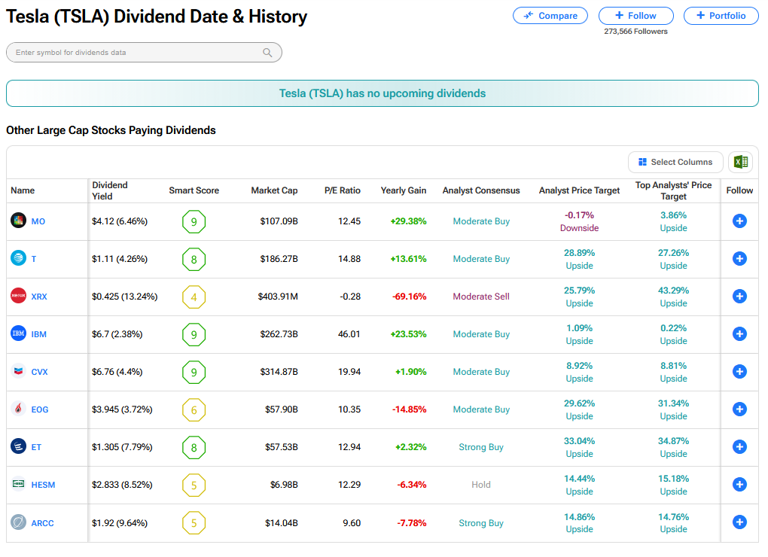Click the Chevron CVX logo icon
This screenshot has width=768, height=557.
point(18,372)
